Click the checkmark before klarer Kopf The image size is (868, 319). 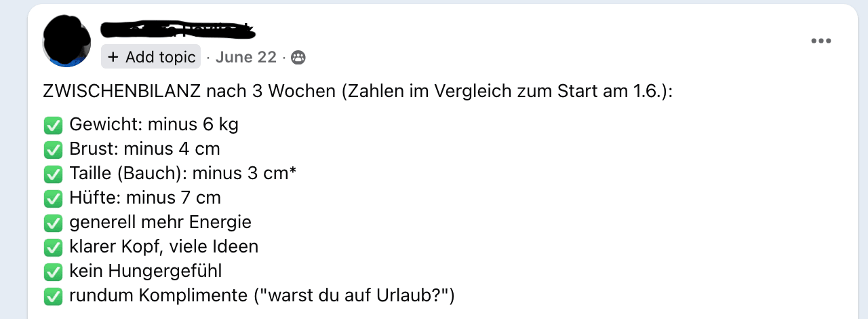[53, 247]
